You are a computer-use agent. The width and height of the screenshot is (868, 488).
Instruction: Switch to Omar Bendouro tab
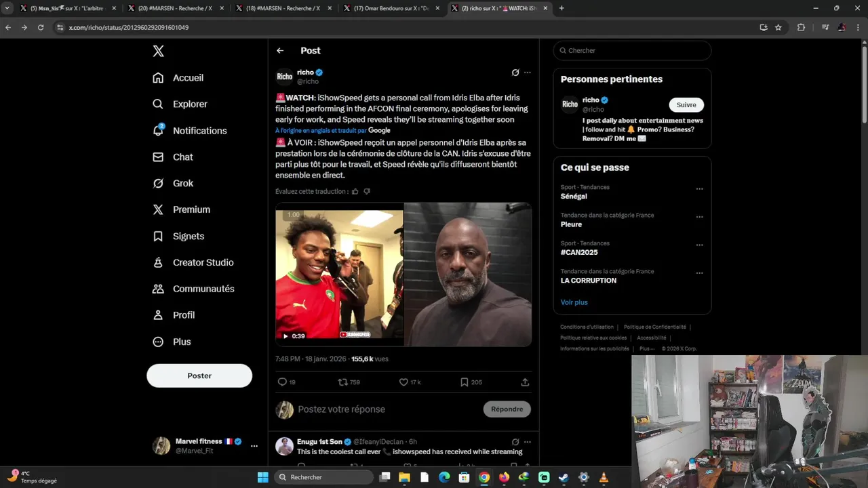click(390, 8)
